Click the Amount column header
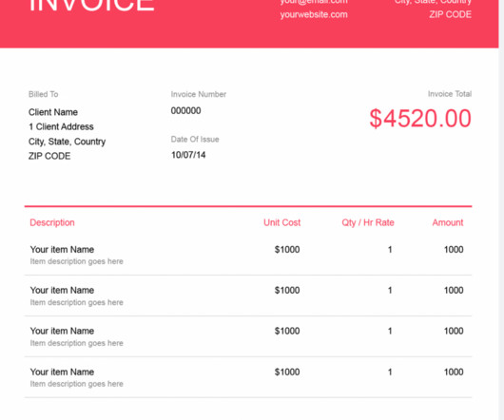 tap(448, 222)
